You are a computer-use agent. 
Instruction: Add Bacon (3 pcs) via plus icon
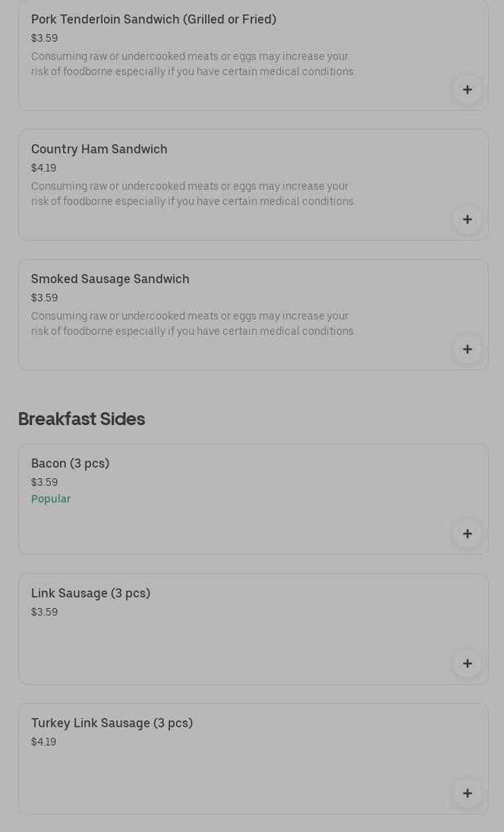coord(467,534)
